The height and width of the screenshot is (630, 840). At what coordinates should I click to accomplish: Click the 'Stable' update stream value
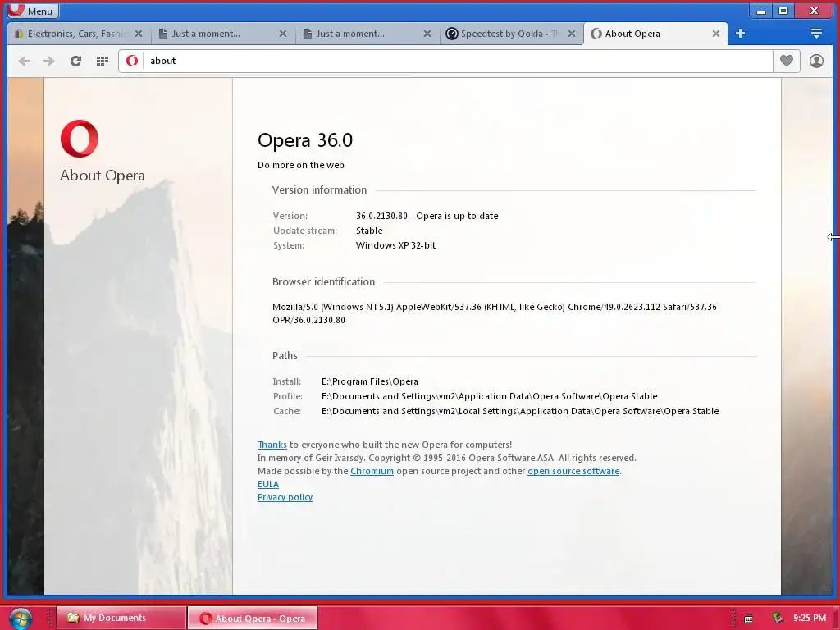[x=369, y=231]
